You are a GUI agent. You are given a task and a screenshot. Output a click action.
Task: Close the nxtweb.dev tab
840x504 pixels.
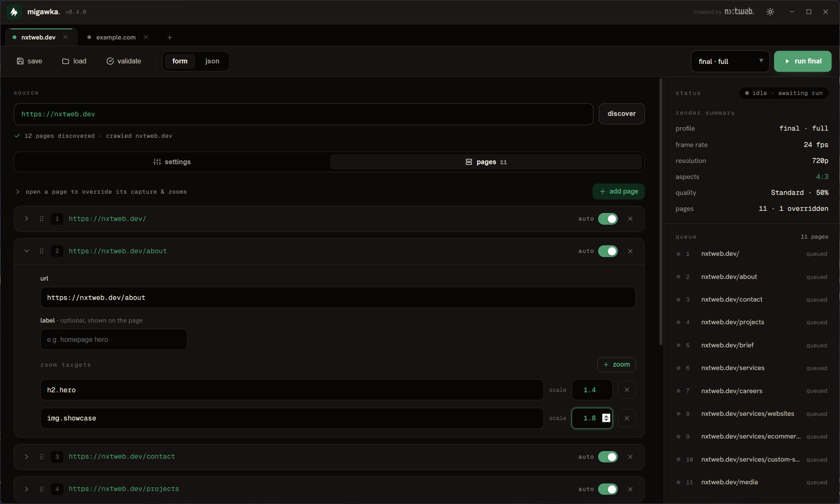coord(66,37)
